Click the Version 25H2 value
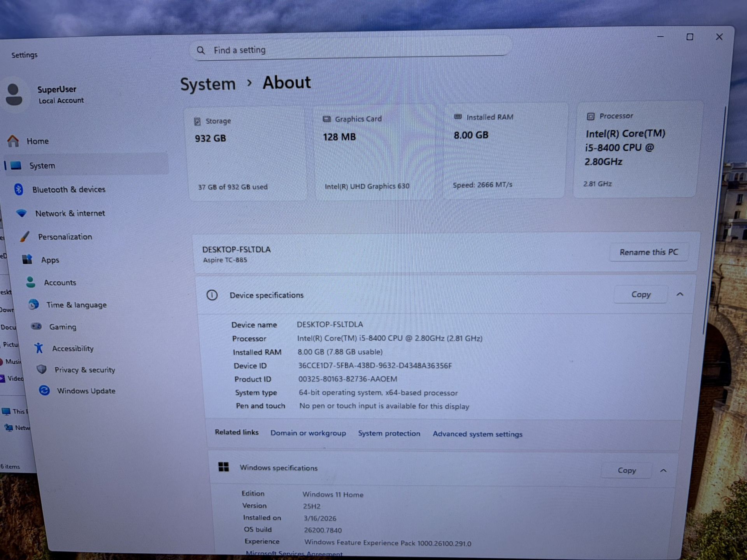747x560 pixels. click(x=312, y=506)
